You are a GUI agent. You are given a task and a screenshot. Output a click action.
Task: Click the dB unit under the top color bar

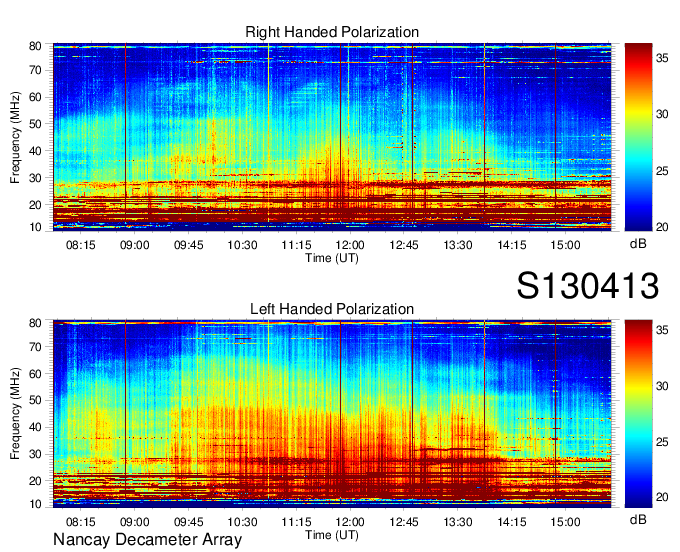tap(638, 244)
